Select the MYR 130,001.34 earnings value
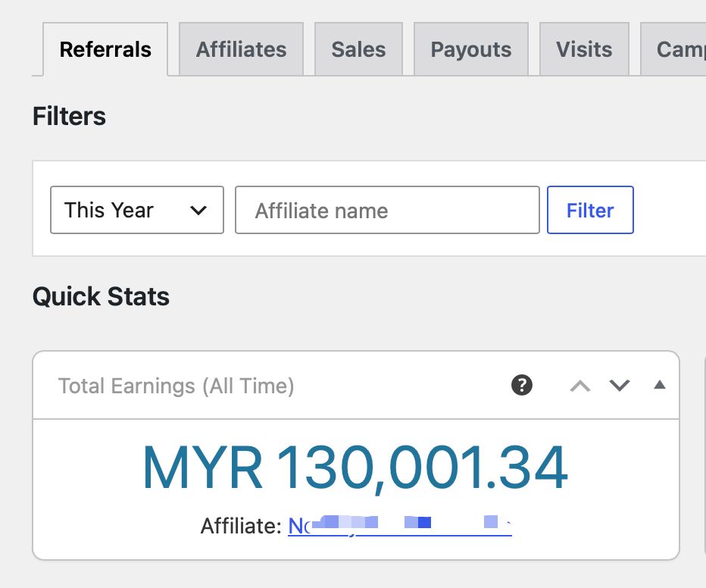 coord(355,467)
